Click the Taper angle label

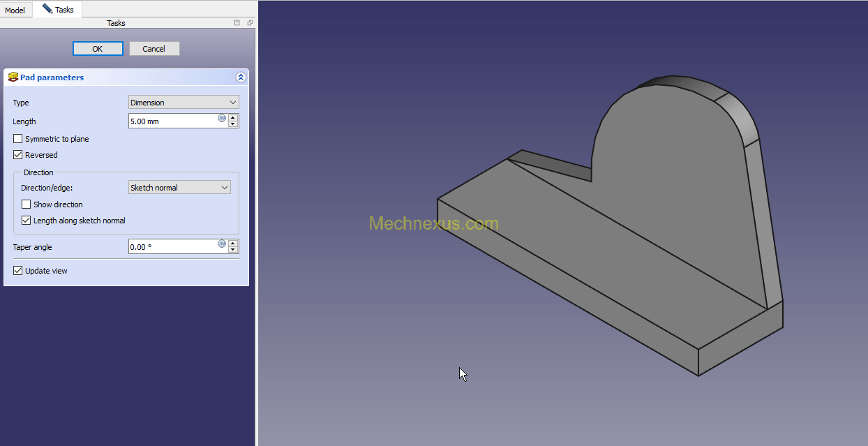pyautogui.click(x=33, y=247)
